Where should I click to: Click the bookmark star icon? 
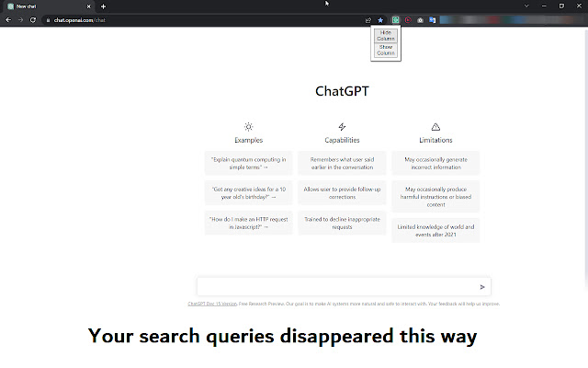pyautogui.click(x=380, y=19)
